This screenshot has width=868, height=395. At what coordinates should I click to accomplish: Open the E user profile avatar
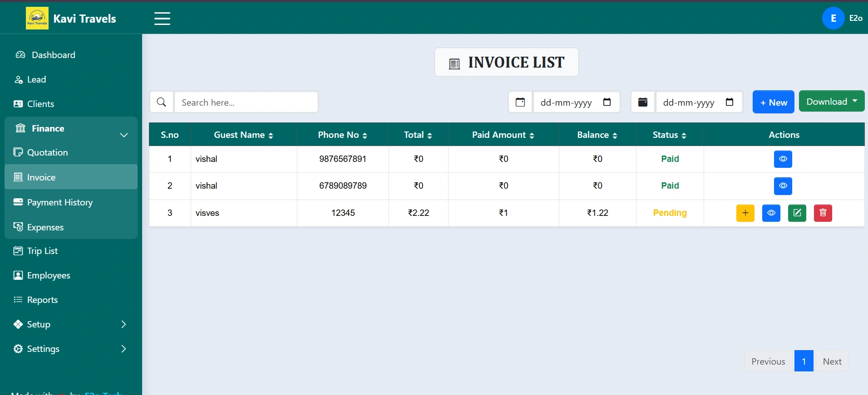pos(833,18)
